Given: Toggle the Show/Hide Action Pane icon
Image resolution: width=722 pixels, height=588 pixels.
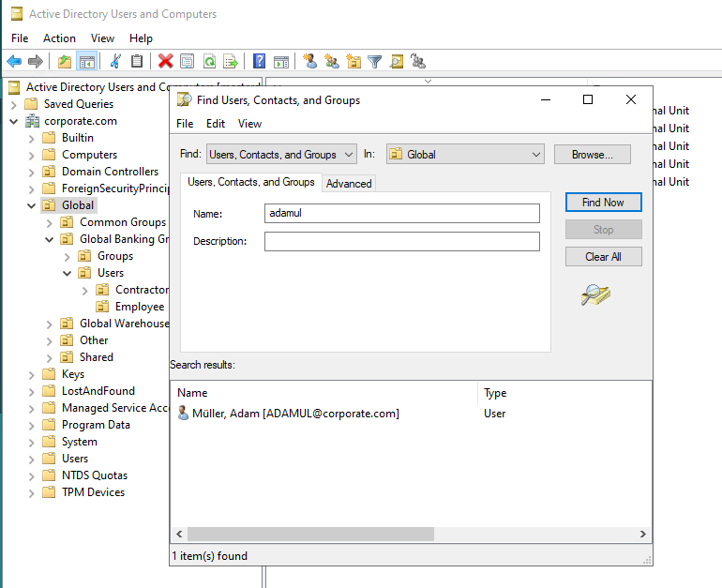Looking at the screenshot, I should pos(281,61).
